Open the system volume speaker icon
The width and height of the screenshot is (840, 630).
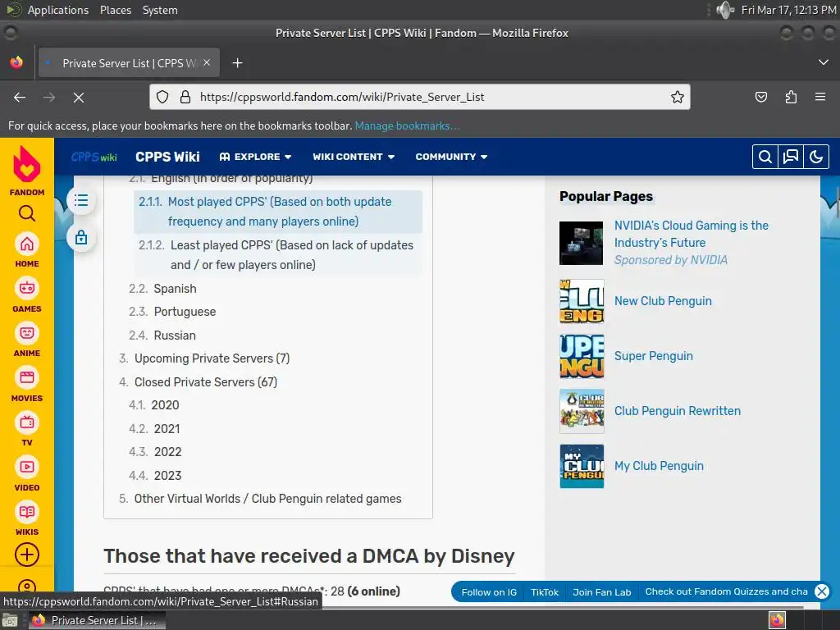tap(724, 10)
